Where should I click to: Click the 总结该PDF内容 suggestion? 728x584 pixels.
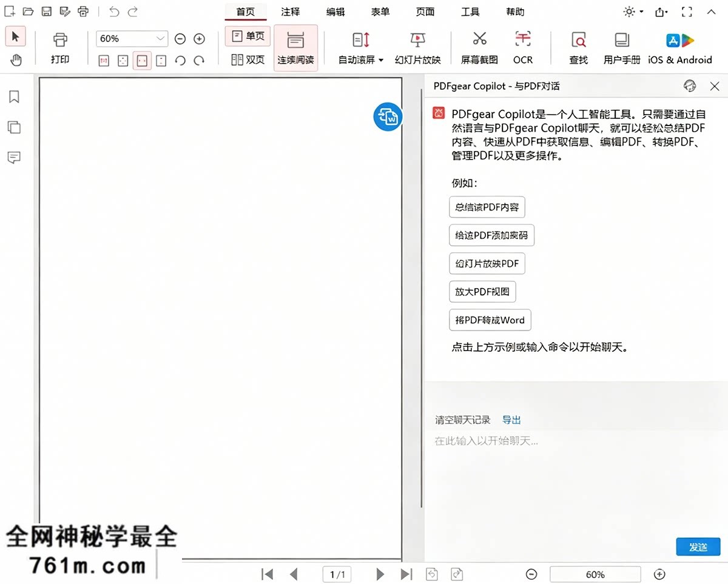[487, 207]
